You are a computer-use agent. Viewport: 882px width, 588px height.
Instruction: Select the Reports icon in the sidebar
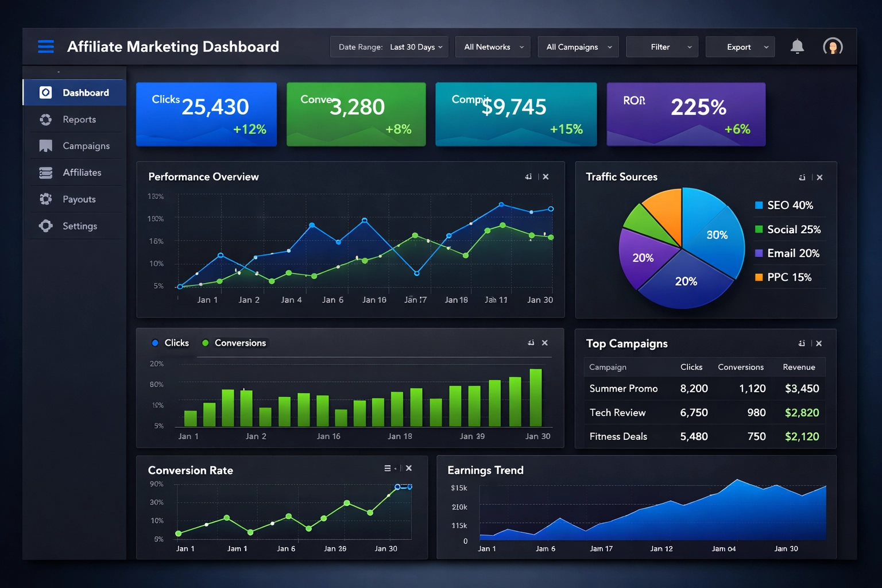(x=46, y=119)
